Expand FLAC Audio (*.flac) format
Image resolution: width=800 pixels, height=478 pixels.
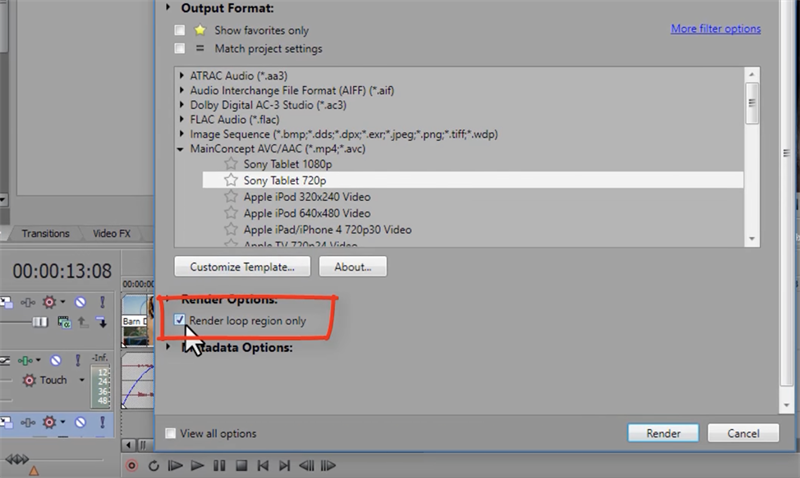point(182,119)
